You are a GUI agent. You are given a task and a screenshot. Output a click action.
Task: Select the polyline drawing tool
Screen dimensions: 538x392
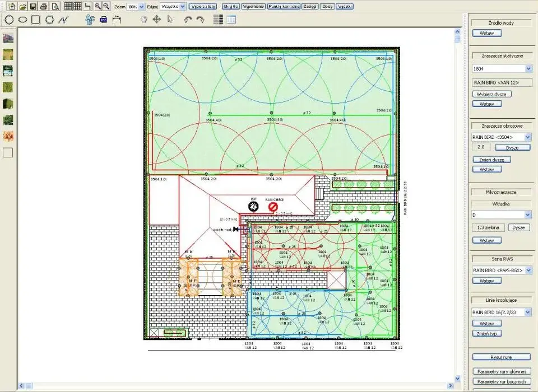[x=63, y=20]
